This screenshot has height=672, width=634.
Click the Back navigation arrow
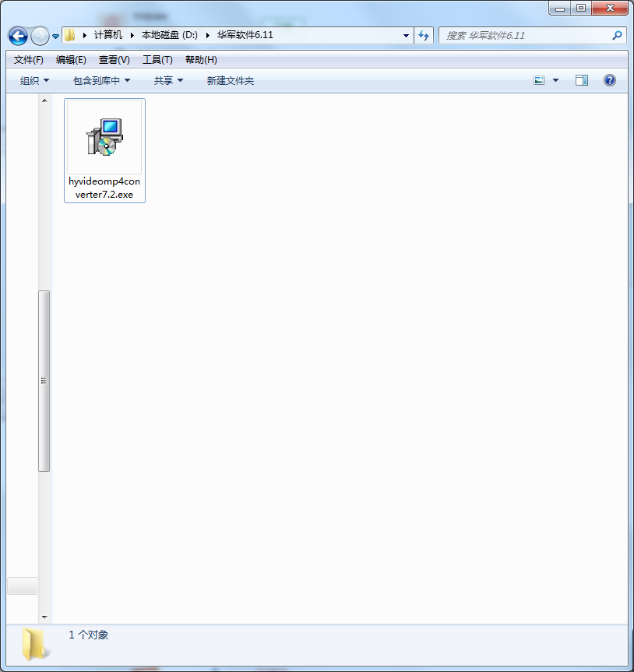pos(17,36)
